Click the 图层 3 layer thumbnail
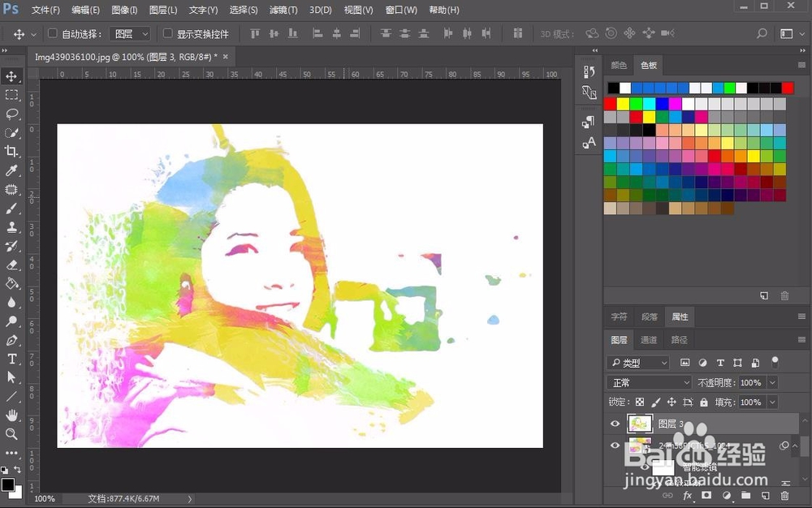The width and height of the screenshot is (812, 508). coord(640,424)
